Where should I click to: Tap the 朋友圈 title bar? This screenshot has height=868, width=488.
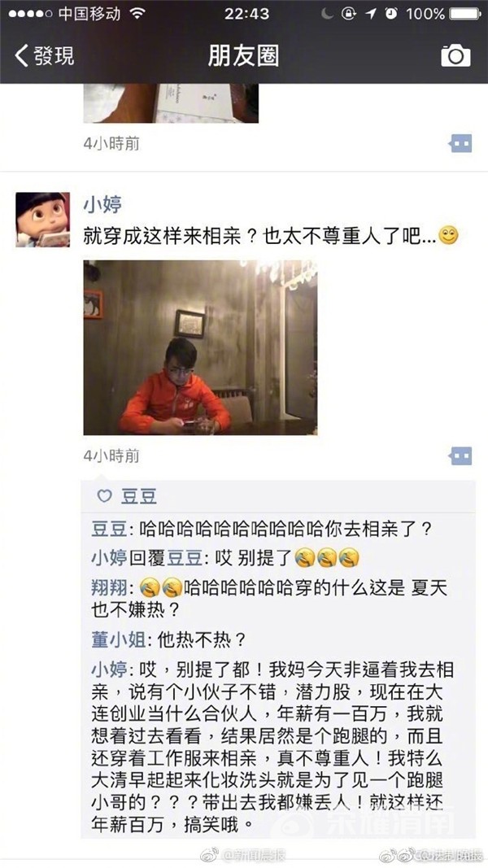click(x=243, y=56)
